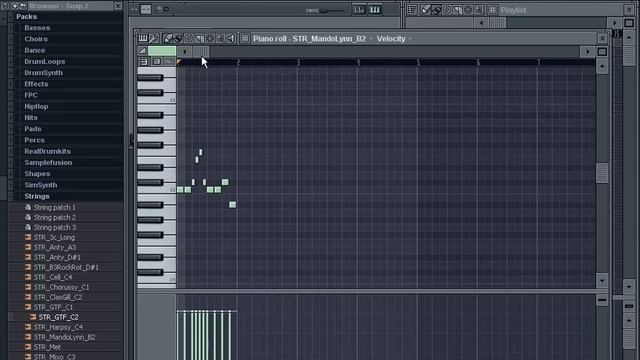Select the piano roll Zoom tool

[x=220, y=38]
